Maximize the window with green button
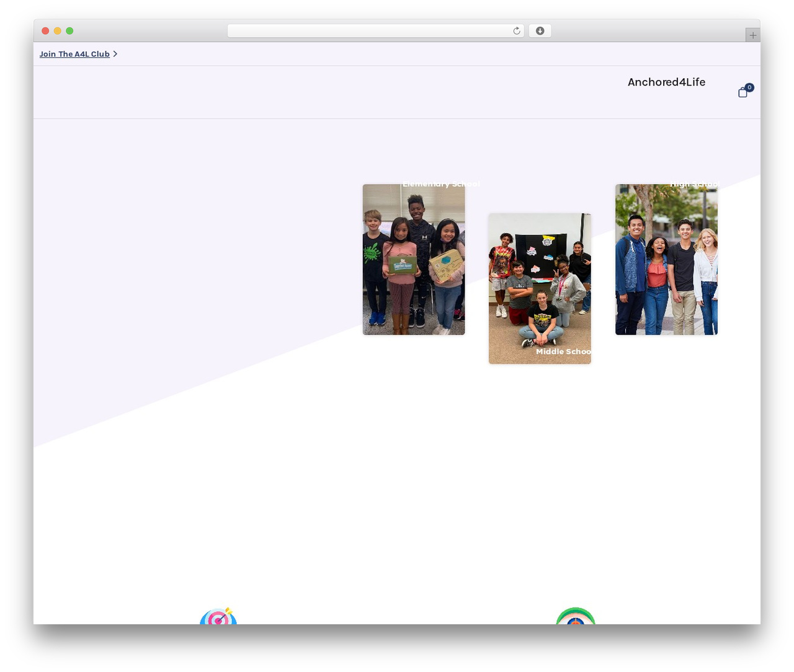Viewport: 794px width, 672px height. click(69, 31)
